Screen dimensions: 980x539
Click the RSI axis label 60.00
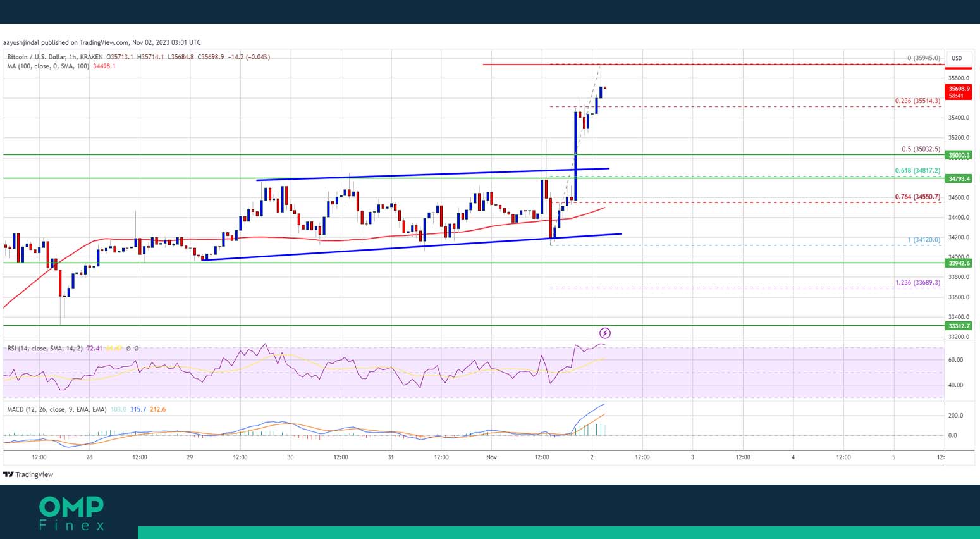pos(955,359)
